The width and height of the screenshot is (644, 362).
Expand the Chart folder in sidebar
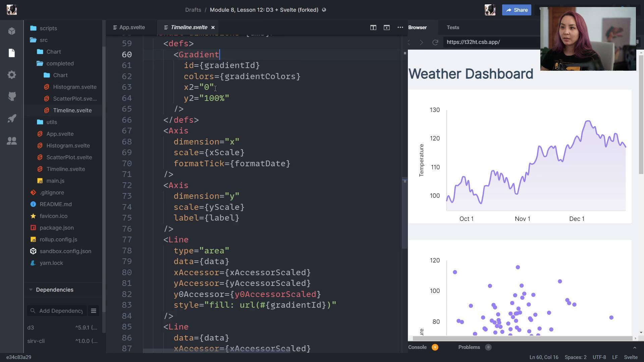tap(54, 52)
